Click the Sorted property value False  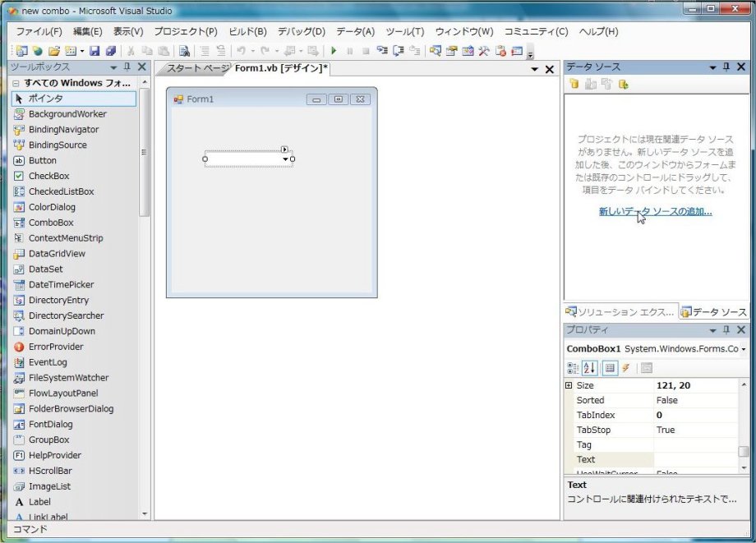pyautogui.click(x=696, y=400)
